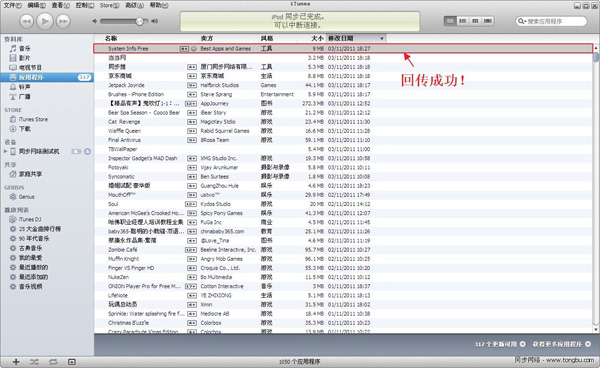Open 家庭共享 in sidebar
This screenshot has width=600, height=368.
pyautogui.click(x=47, y=174)
